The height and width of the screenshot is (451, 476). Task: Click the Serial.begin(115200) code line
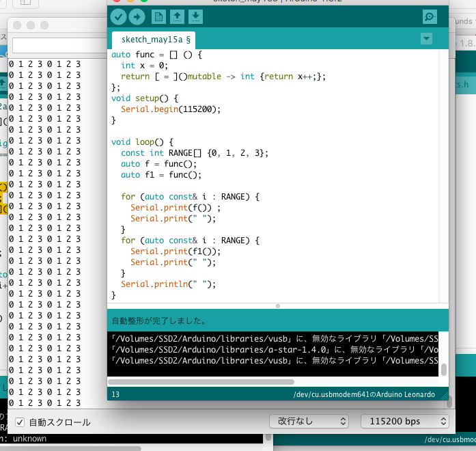171,109
